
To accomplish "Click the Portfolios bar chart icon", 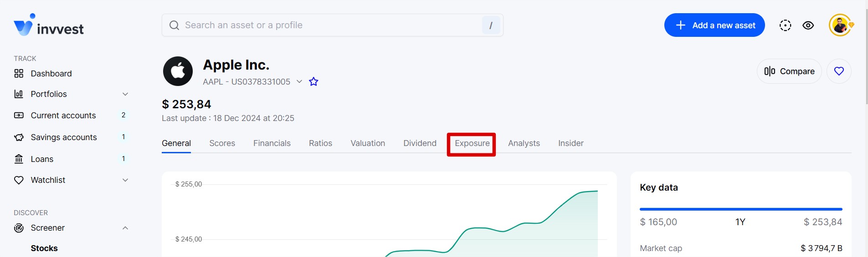I will (x=19, y=94).
